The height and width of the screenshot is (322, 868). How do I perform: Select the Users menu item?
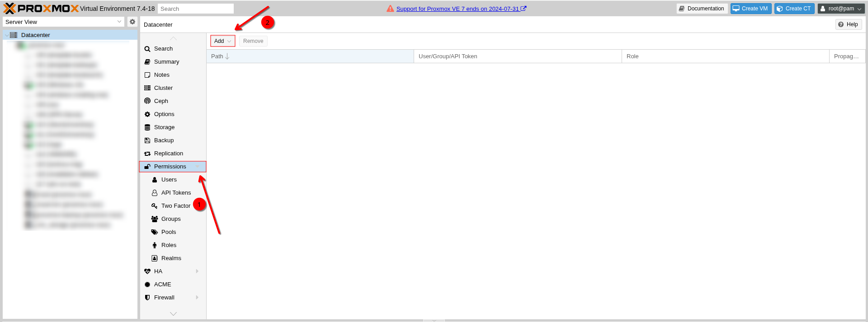click(x=169, y=180)
